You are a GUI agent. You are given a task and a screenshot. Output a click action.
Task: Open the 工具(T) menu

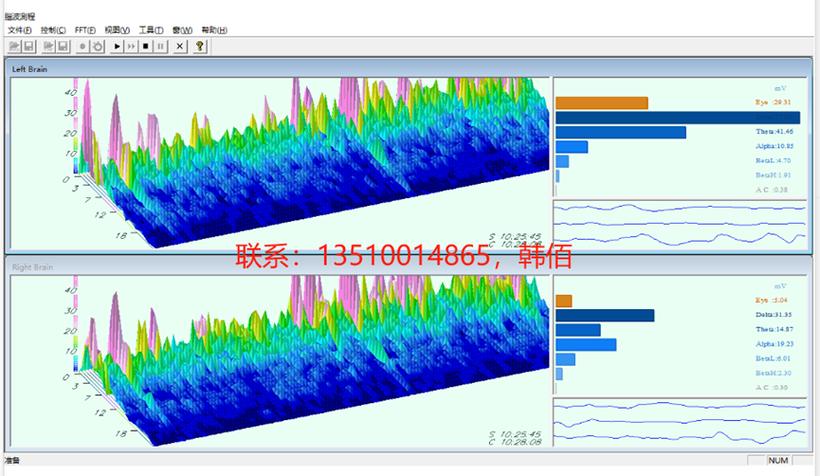151,30
